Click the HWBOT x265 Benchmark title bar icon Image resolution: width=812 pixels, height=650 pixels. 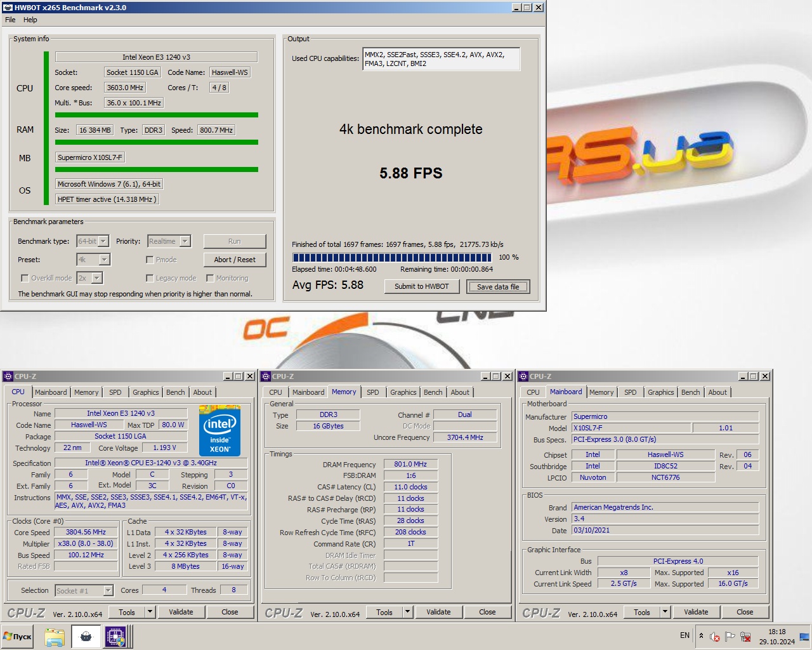[x=8, y=8]
